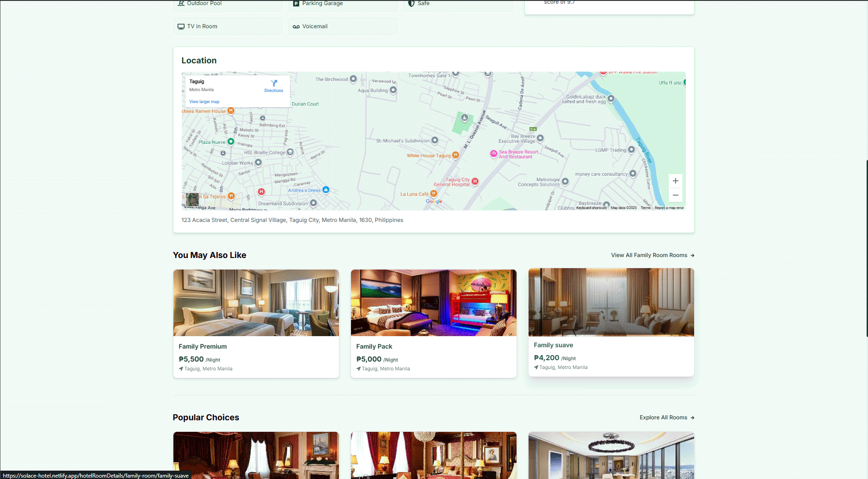Screen dimensions: 868x479
Task: Click the Google logo on map
Action: click(x=434, y=202)
